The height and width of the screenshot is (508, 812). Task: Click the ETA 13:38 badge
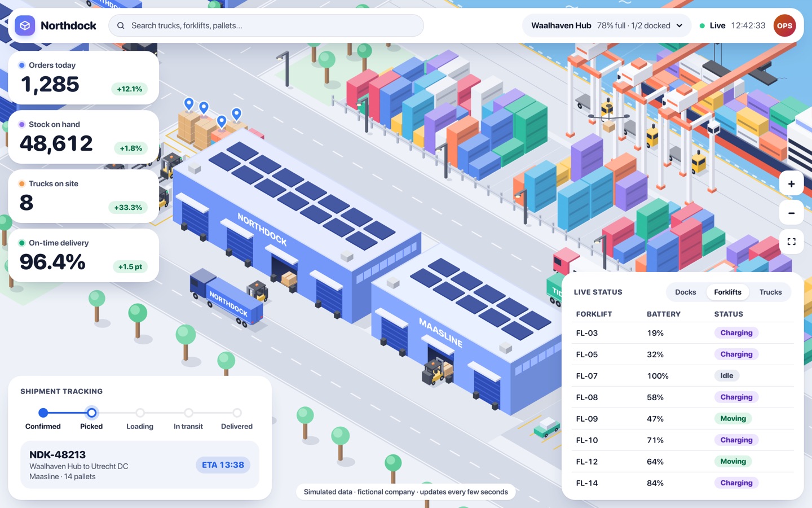[223, 465]
